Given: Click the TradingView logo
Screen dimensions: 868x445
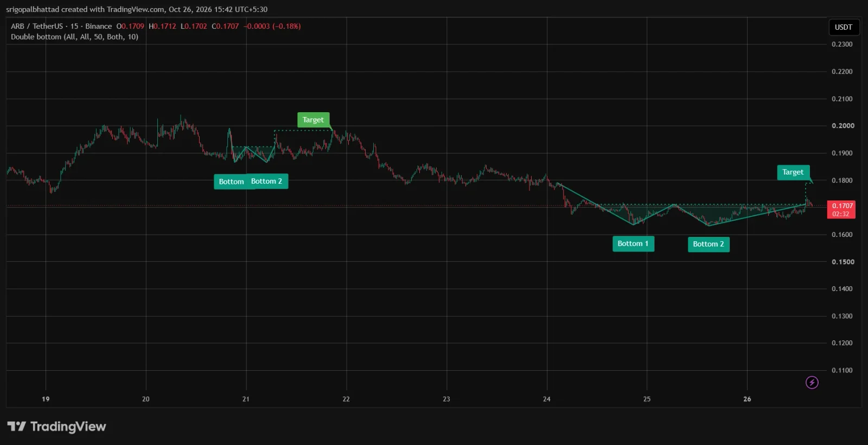Looking at the screenshot, I should tap(56, 427).
